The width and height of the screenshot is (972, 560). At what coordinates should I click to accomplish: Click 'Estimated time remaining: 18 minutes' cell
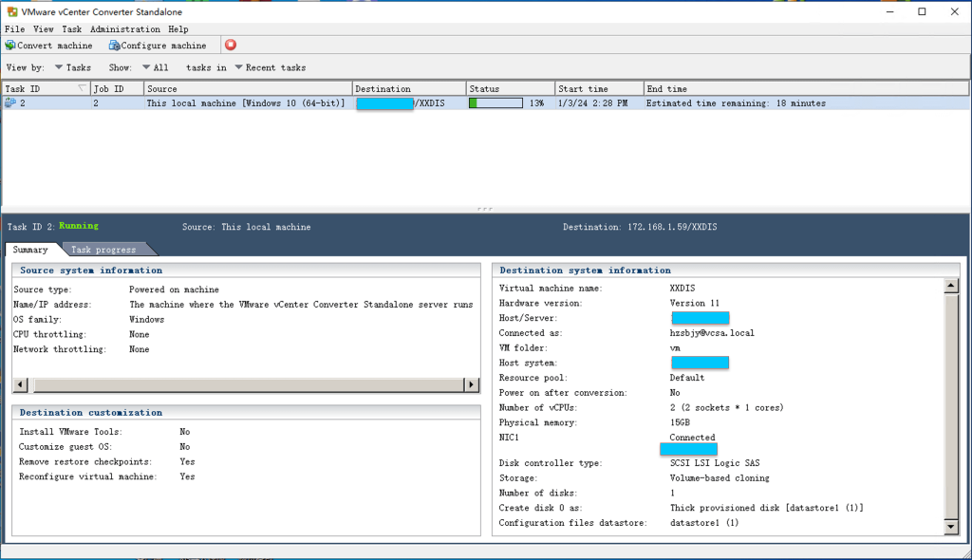[x=736, y=103]
